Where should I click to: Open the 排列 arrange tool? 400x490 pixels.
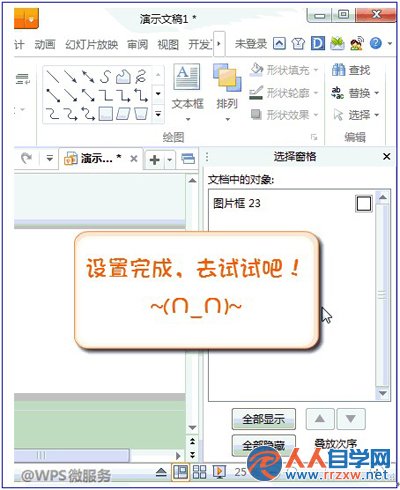click(227, 92)
